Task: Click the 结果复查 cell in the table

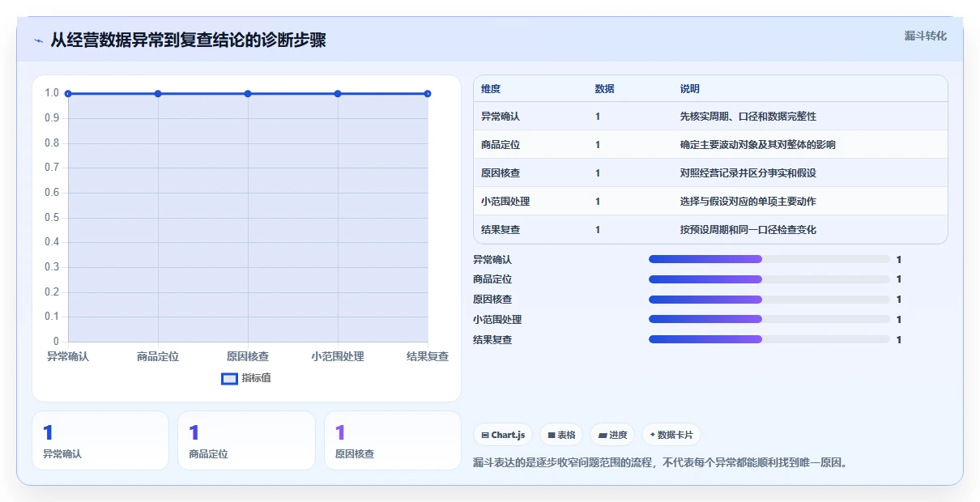Action: coord(501,230)
